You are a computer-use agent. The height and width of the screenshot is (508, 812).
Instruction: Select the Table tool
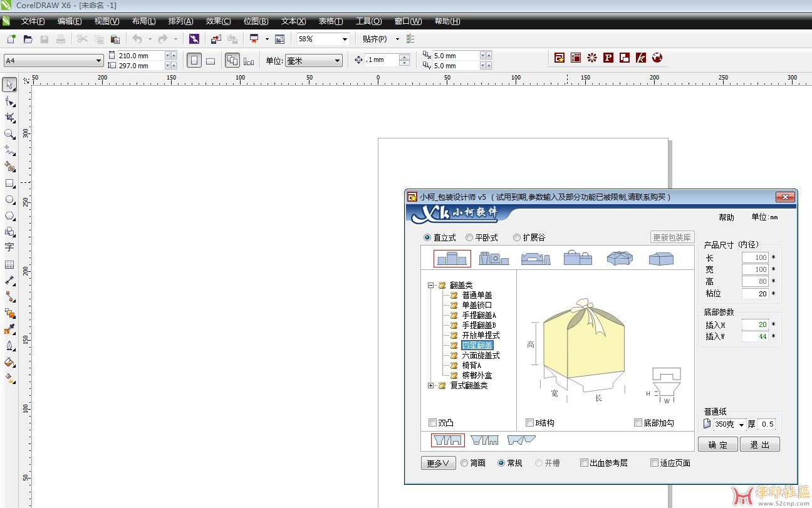pyautogui.click(x=9, y=264)
